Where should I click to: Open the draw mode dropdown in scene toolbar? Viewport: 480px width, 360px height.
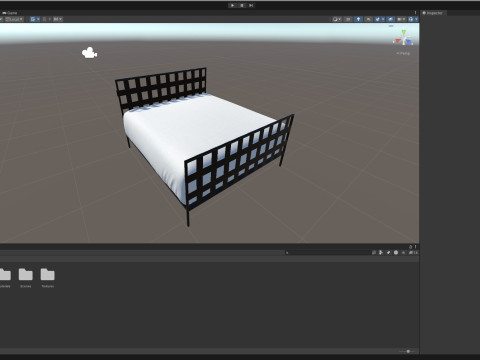coord(337,19)
